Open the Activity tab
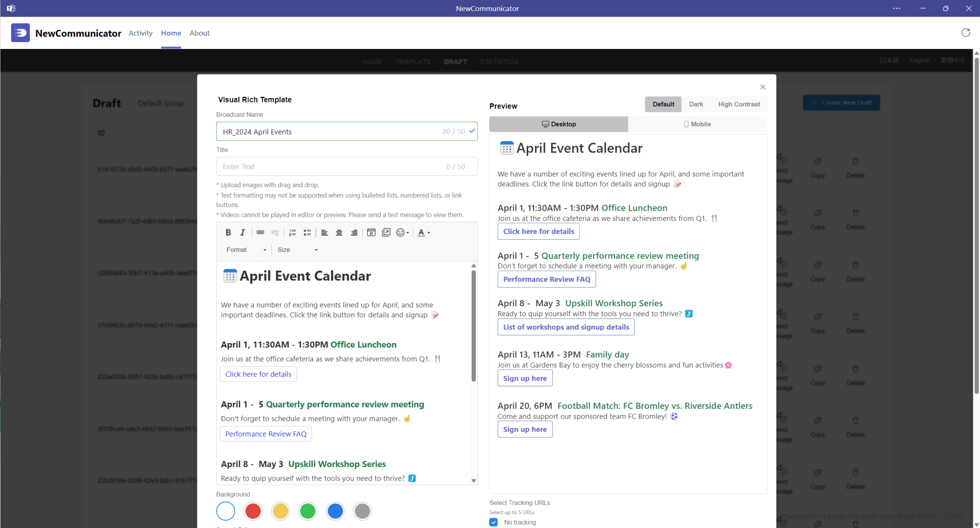980x528 pixels. click(140, 33)
